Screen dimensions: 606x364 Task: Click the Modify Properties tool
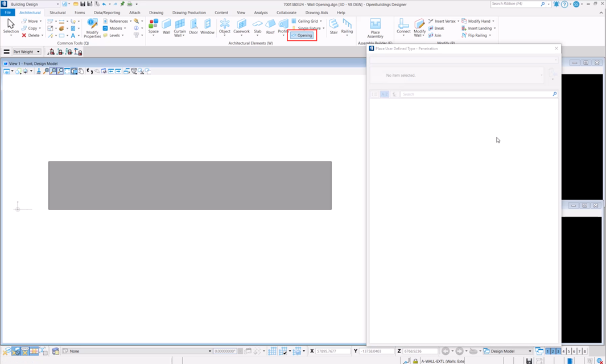point(92,28)
